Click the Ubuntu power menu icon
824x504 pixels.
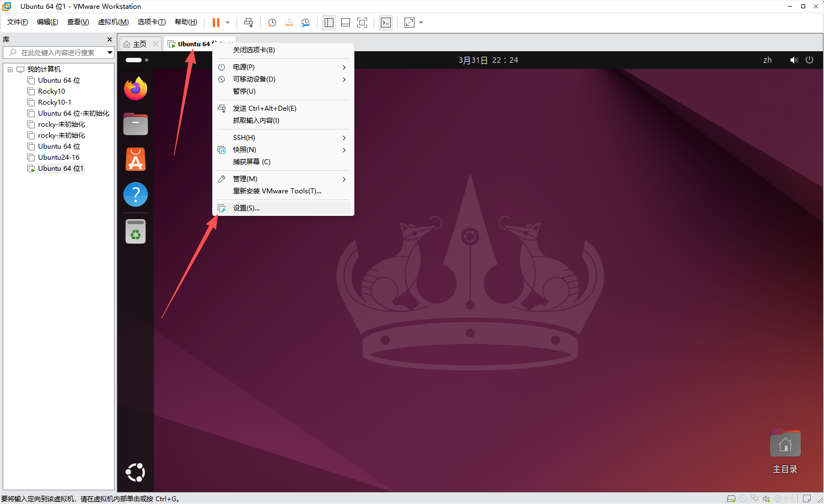point(809,60)
